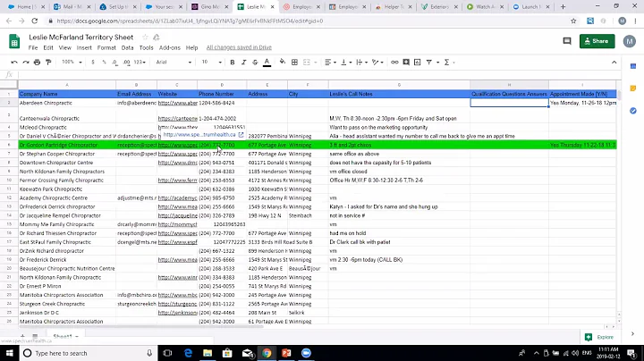Select Aberdeen Chiropractic cell
This screenshot has width=644, height=361.
pyautogui.click(x=67, y=103)
